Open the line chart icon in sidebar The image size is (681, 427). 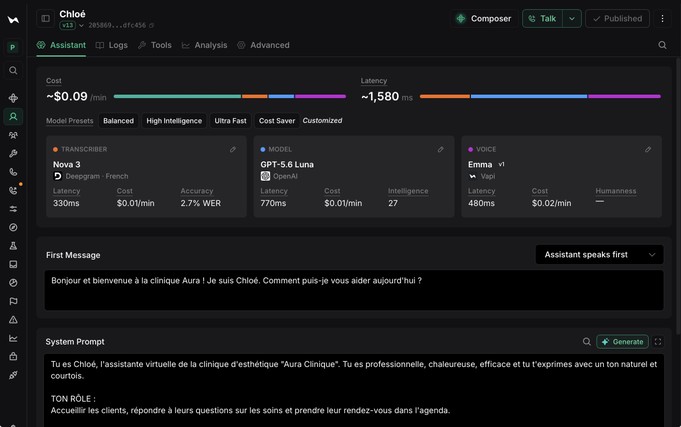(13, 338)
